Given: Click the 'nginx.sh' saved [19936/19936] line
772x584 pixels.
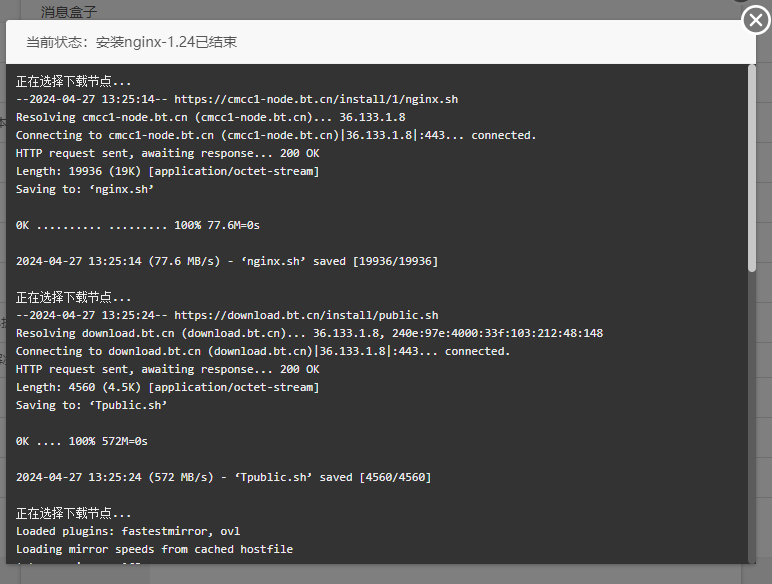Looking at the screenshot, I should coord(227,261).
